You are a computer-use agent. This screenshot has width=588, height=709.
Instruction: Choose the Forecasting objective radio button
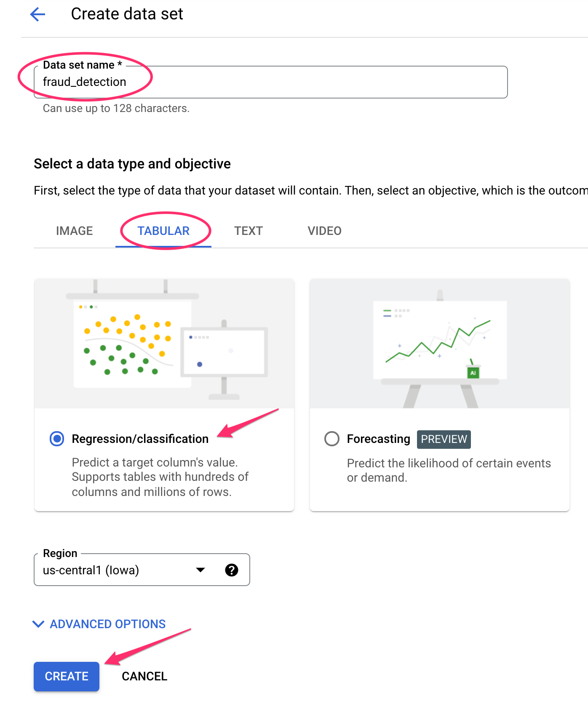(331, 439)
